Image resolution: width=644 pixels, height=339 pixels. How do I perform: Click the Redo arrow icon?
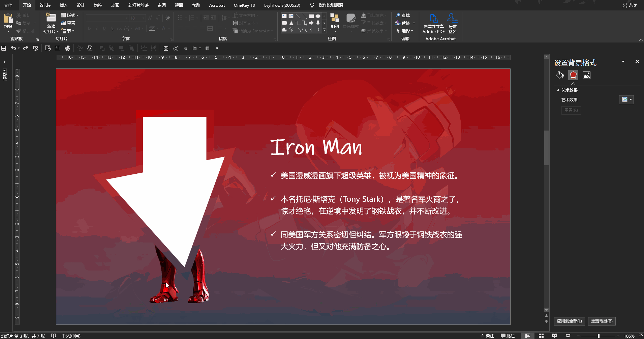(x=26, y=48)
